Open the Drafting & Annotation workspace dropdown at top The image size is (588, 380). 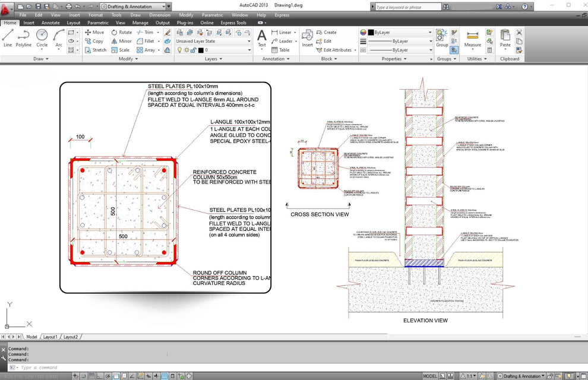click(133, 7)
